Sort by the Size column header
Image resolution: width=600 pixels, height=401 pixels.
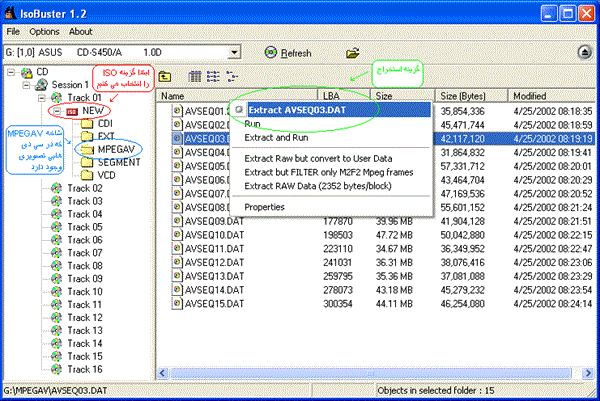(x=403, y=96)
